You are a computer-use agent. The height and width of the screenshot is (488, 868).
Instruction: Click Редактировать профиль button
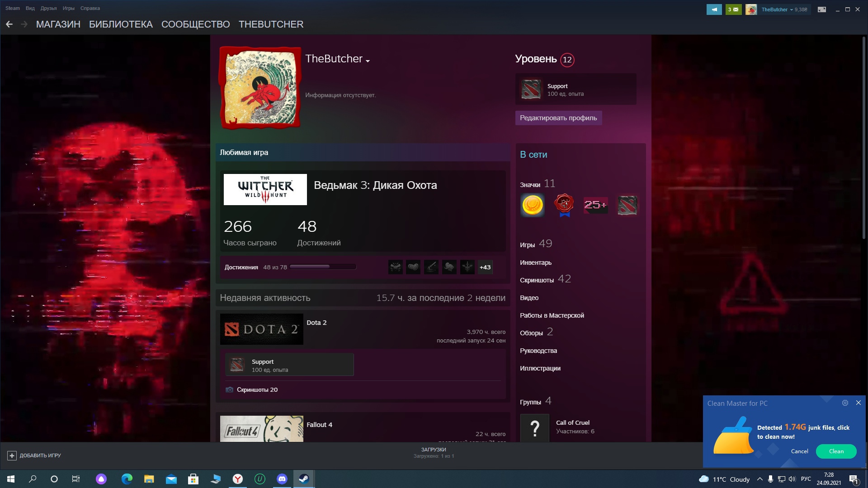click(x=558, y=118)
